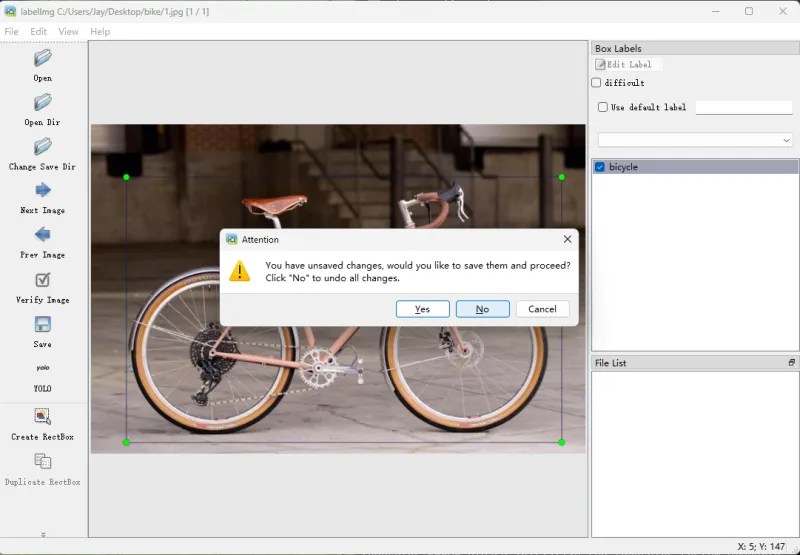Float the File List panel
800x555 pixels.
(x=791, y=363)
